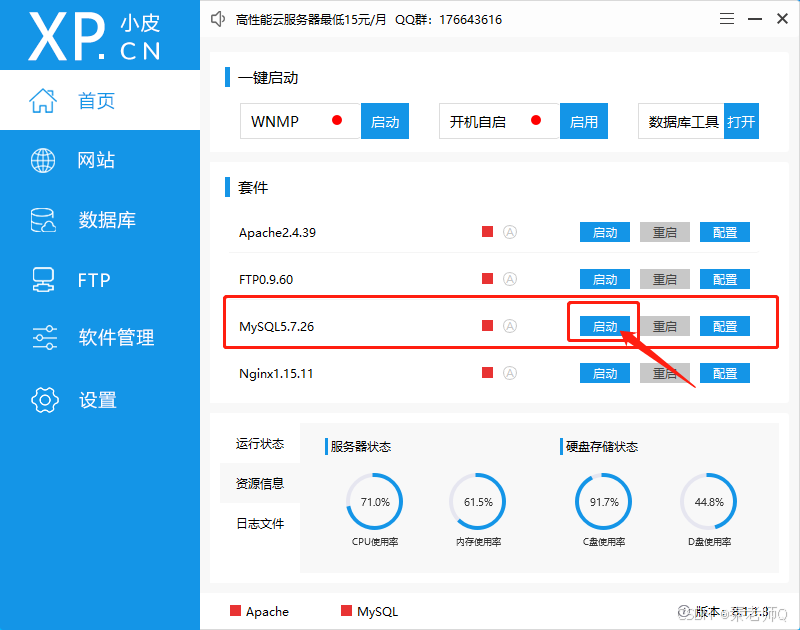Close the XP.CN window
Screen dimensions: 800x630
pos(782,19)
